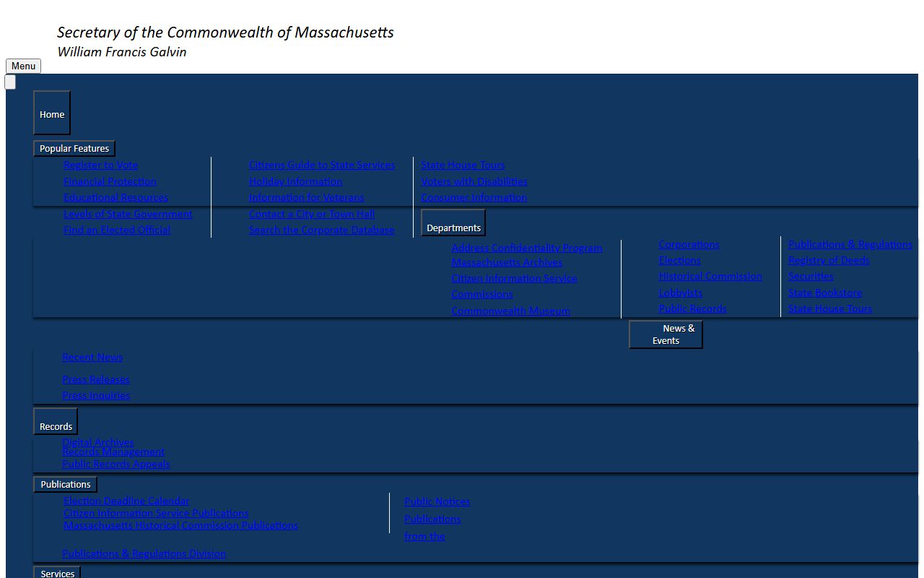The width and height of the screenshot is (924, 578).
Task: Click the Menu button
Action: (x=23, y=66)
